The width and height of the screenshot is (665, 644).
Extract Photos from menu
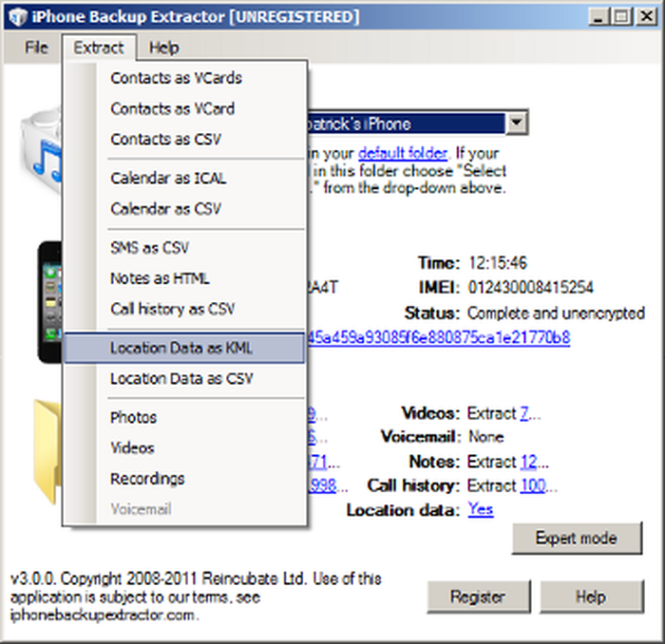pos(184,418)
